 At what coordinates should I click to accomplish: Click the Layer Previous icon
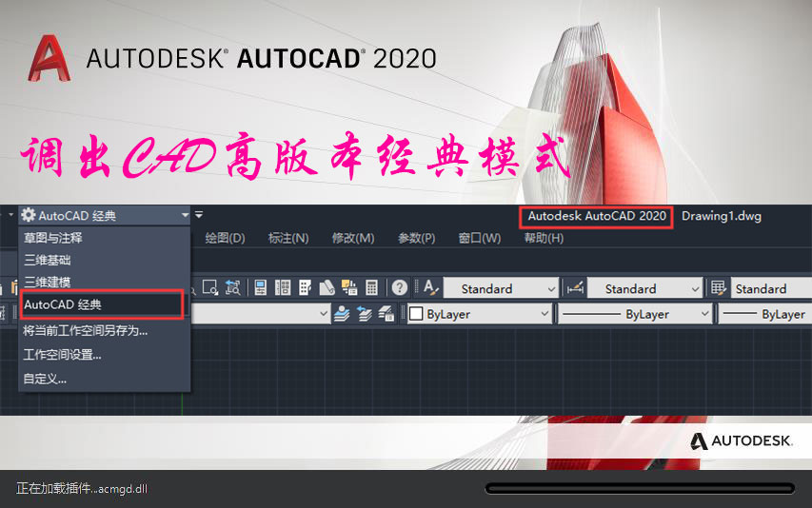[x=365, y=314]
